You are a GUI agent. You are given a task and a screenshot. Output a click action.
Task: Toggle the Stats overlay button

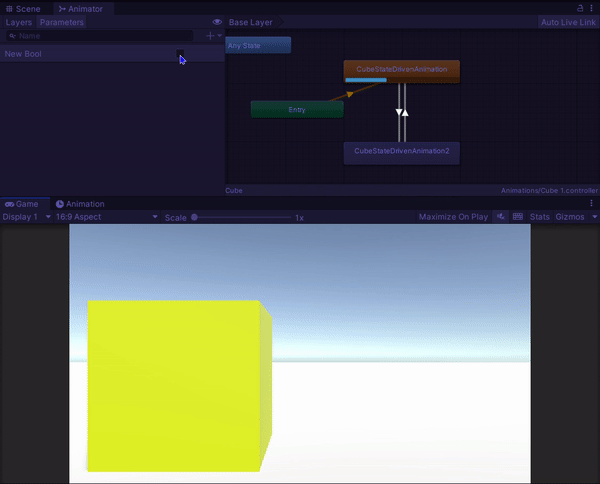(x=540, y=217)
